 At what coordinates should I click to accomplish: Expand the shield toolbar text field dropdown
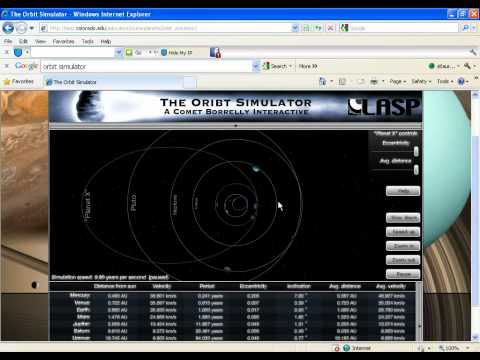click(x=119, y=52)
